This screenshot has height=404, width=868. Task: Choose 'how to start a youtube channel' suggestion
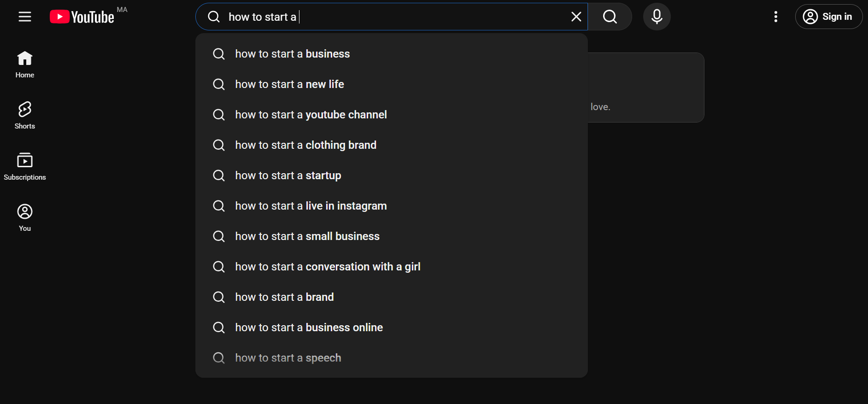pos(392,115)
